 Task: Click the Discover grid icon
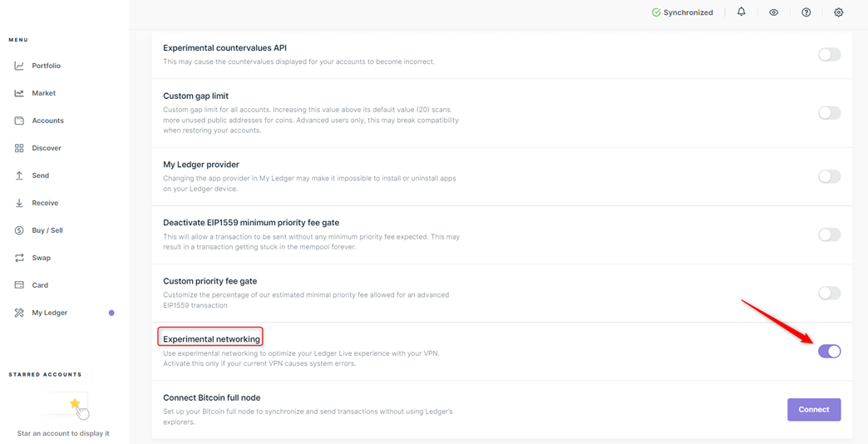19,148
